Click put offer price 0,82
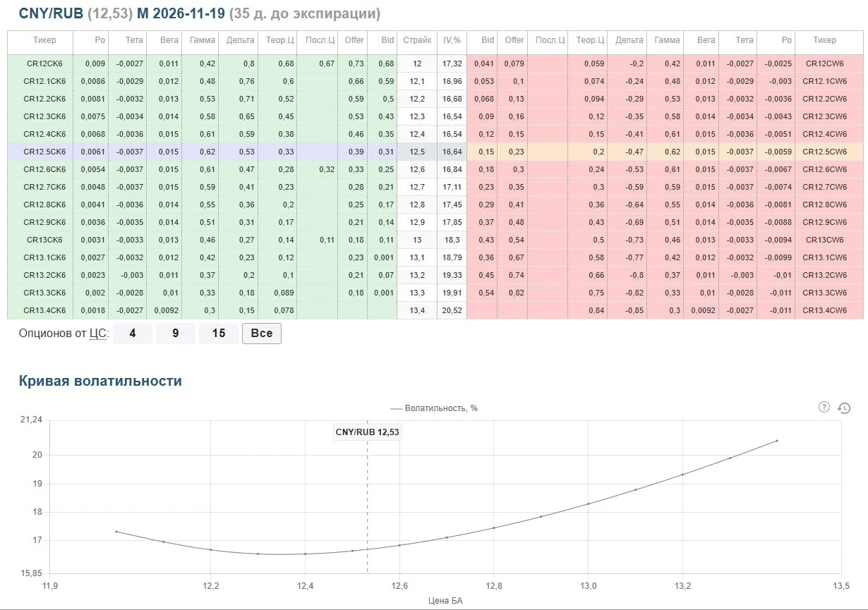The width and height of the screenshot is (868, 610). [x=517, y=293]
